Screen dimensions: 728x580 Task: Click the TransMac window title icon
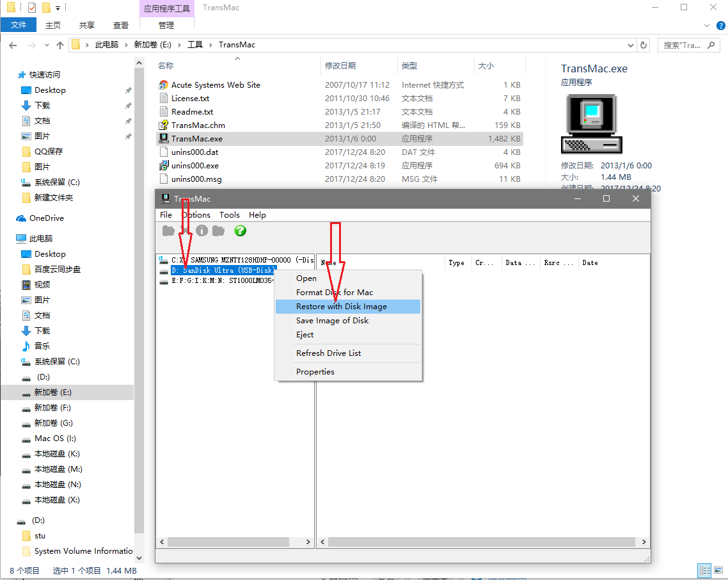coord(165,198)
